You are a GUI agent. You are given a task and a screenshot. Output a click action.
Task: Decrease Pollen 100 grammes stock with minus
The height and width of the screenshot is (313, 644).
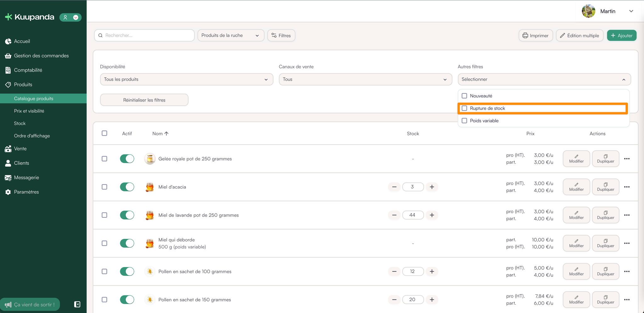[x=394, y=272]
